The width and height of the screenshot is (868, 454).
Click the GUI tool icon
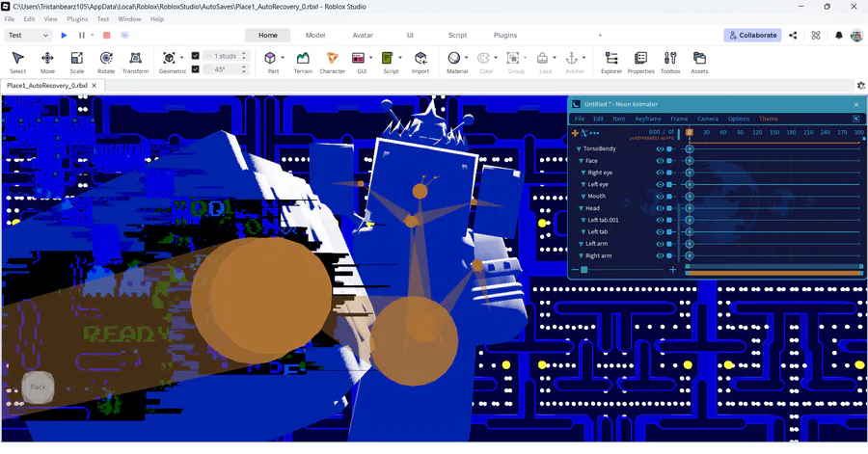358,58
